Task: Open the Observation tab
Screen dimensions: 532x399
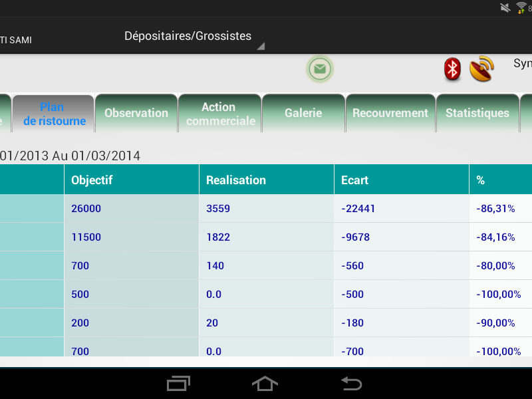Action: click(x=136, y=113)
